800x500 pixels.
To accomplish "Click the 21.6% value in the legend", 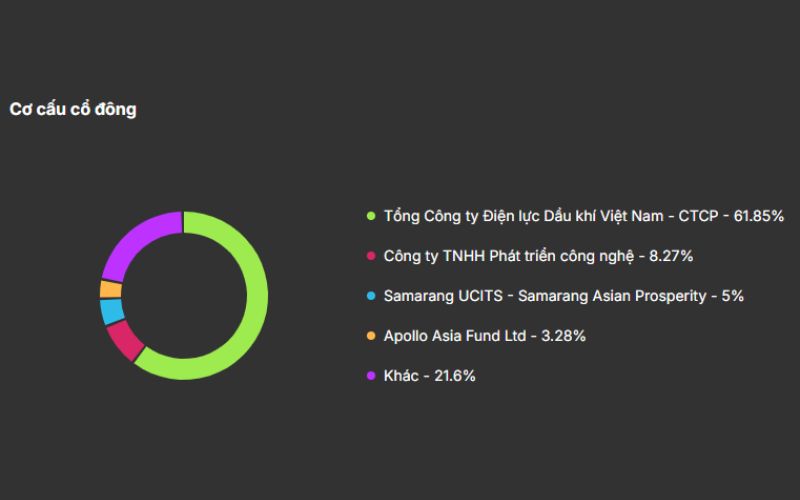I will 455,376.
